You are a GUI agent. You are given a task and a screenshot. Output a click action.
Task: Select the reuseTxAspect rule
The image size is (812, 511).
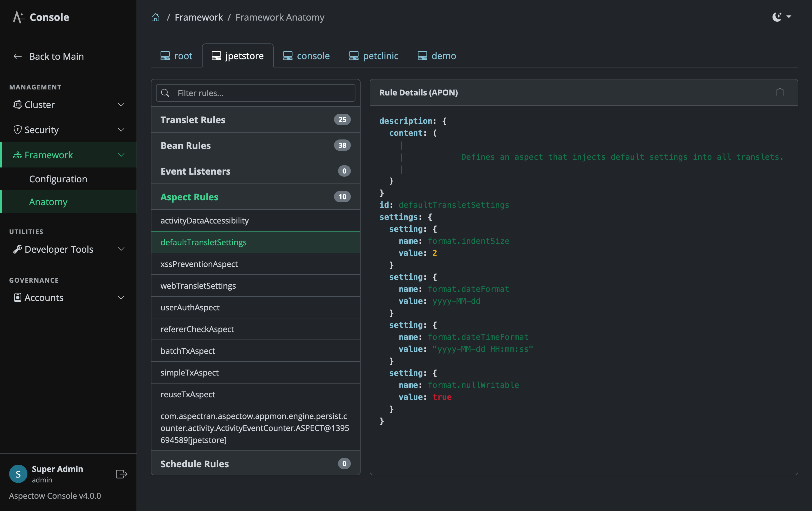pyautogui.click(x=256, y=394)
